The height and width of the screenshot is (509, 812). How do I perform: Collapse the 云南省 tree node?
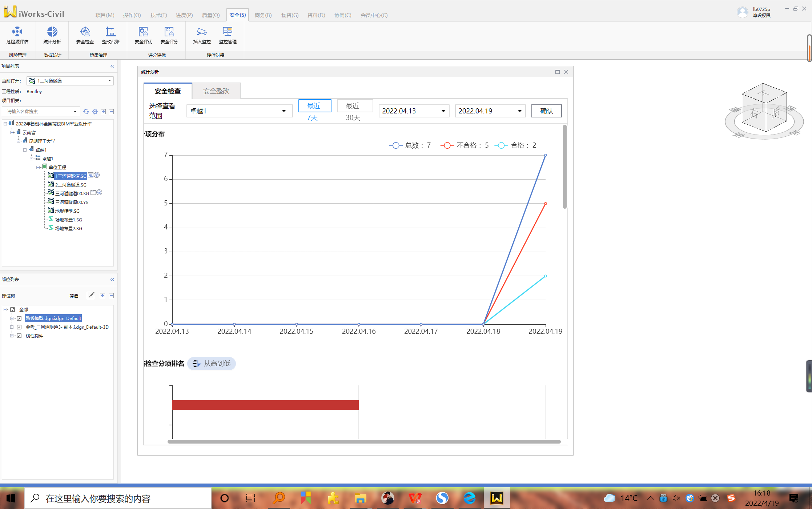click(x=12, y=132)
